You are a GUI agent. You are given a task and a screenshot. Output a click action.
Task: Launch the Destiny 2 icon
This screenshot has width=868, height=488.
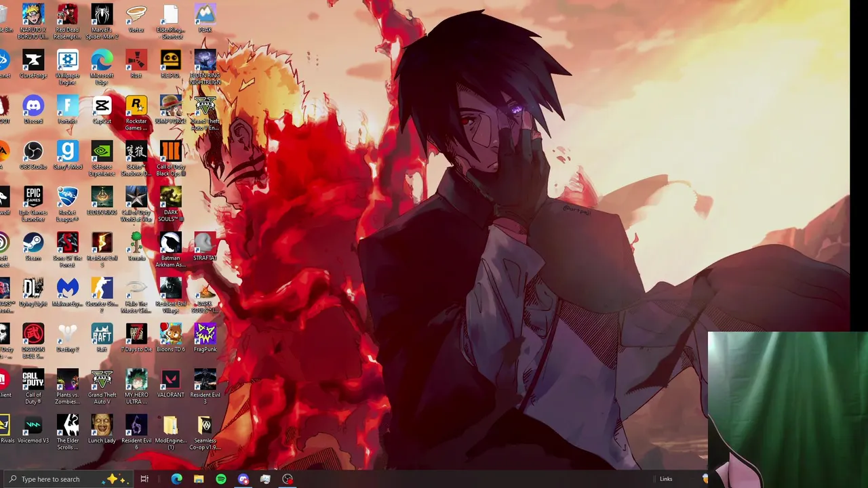click(67, 338)
